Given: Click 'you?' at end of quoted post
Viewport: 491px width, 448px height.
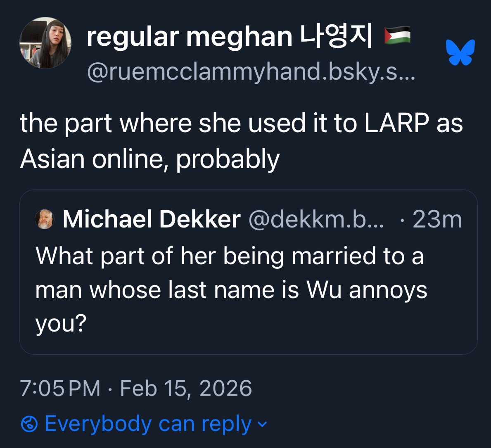Looking at the screenshot, I should (61, 324).
